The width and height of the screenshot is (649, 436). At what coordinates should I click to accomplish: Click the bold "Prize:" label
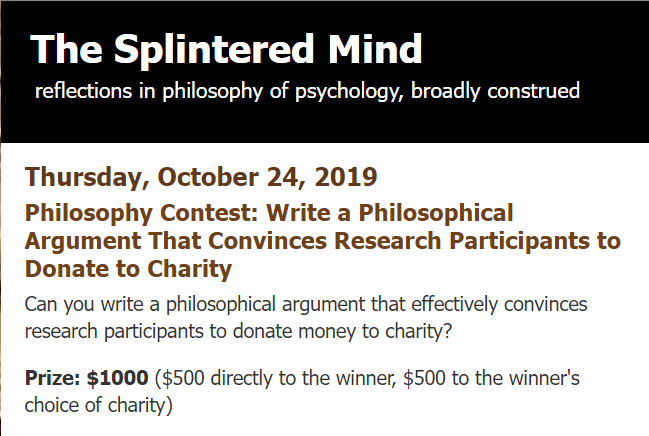click(x=52, y=380)
